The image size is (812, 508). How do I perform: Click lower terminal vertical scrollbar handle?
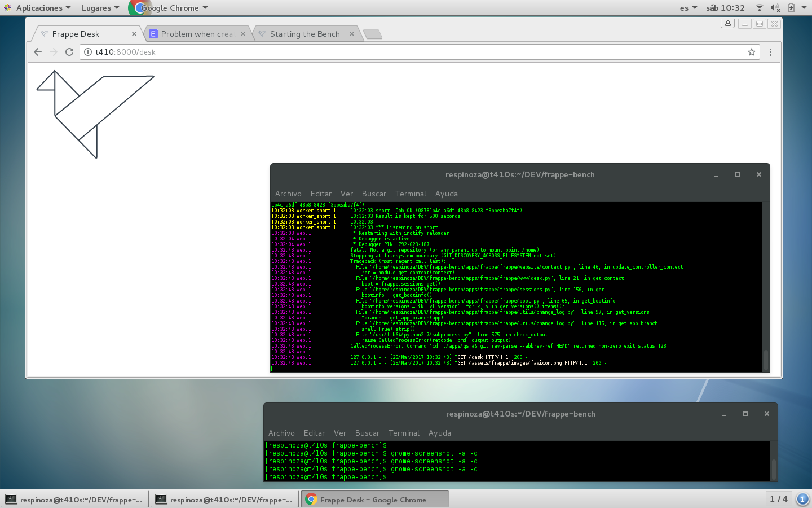pos(774,470)
